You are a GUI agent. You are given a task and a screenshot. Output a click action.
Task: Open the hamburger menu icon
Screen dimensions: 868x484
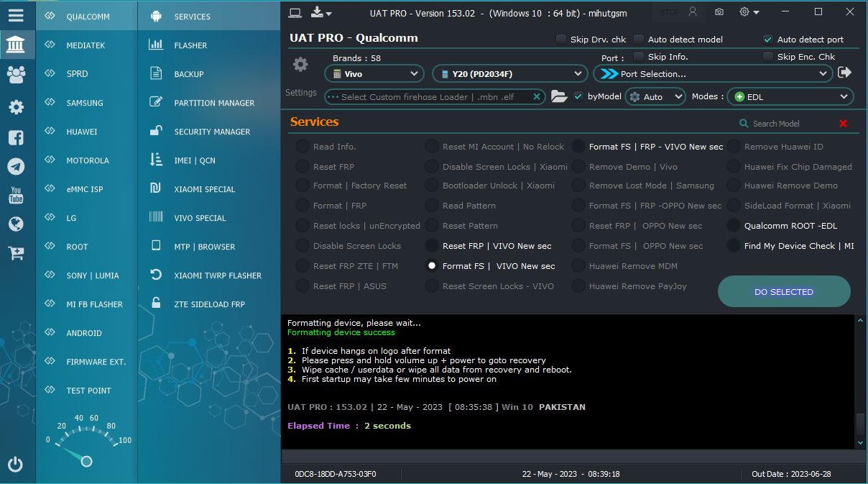[x=16, y=14]
